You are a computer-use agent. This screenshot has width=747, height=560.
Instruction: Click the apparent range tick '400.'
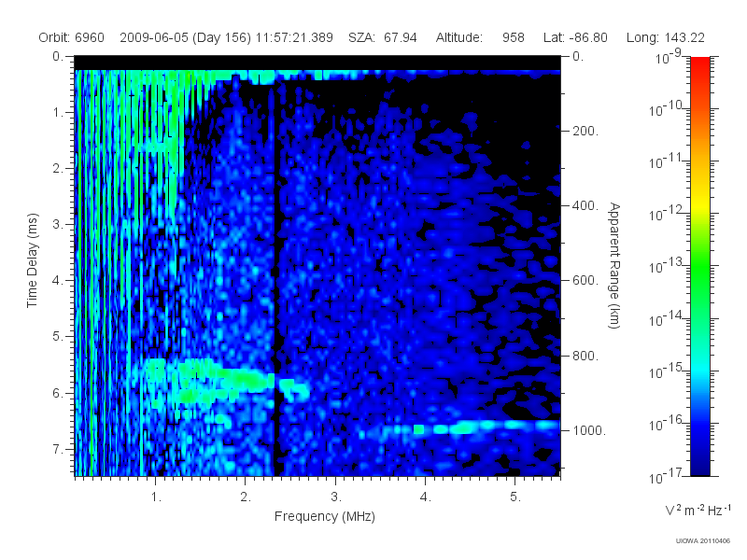click(585, 205)
